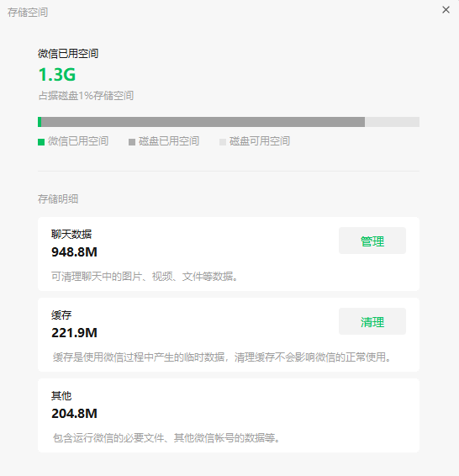Close the 存储空间 dialog
459x476 pixels.
pos(446,10)
